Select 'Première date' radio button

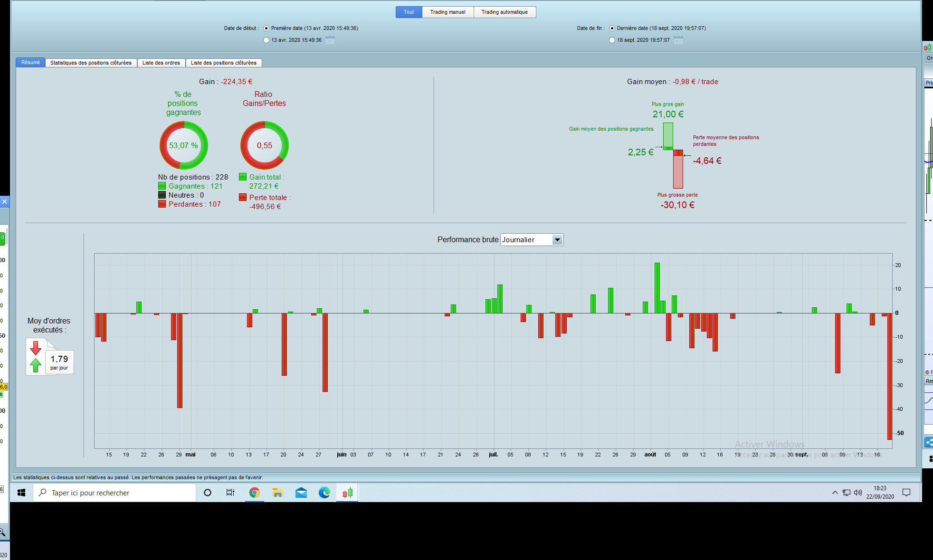(266, 28)
